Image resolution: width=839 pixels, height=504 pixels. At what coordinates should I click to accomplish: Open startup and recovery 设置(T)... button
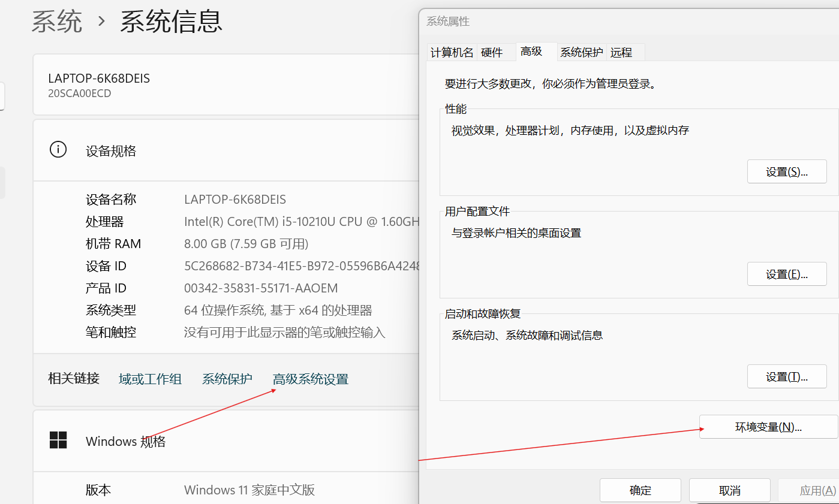[786, 377]
